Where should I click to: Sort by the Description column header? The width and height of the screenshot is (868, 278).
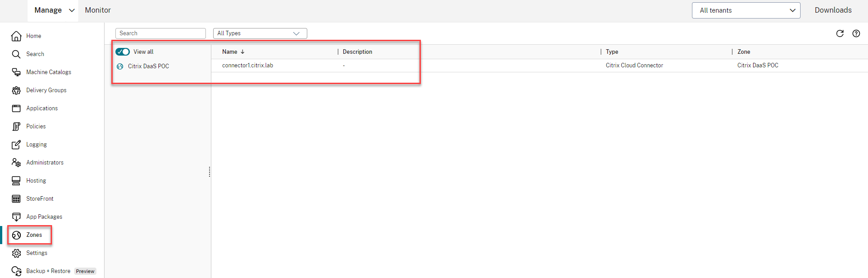click(x=358, y=52)
